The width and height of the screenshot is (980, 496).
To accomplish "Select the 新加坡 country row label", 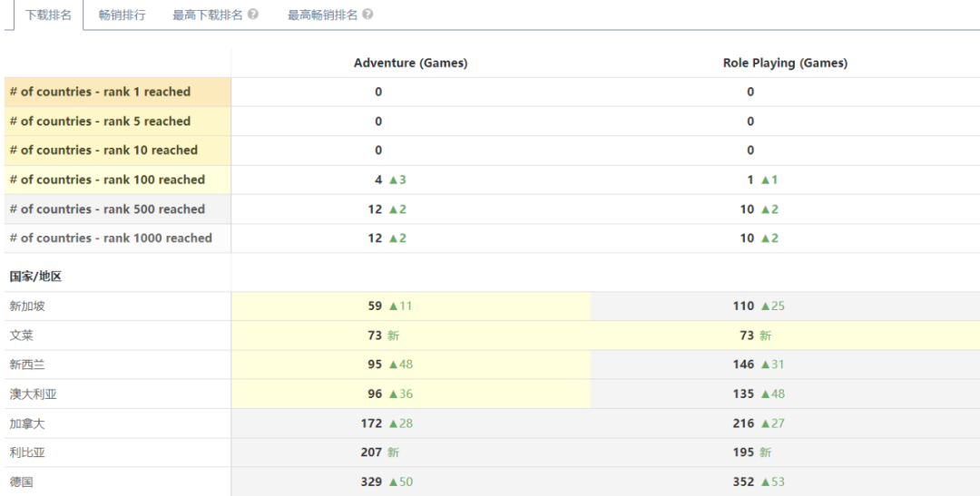I will pyautogui.click(x=27, y=306).
